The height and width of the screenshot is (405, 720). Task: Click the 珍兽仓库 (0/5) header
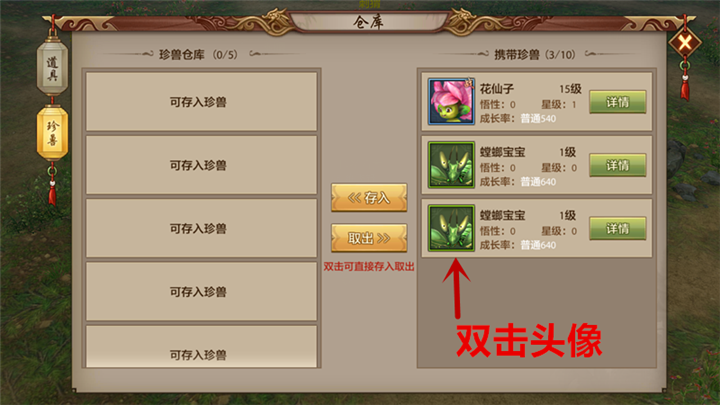[x=198, y=55]
